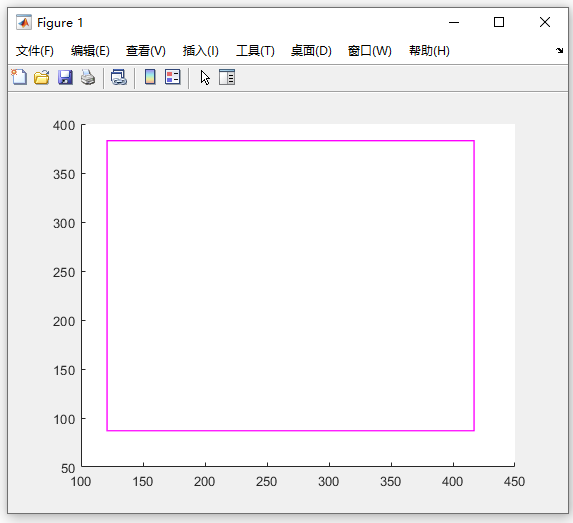Insert a colorbar using the toolbar icon
The image size is (573, 523).
click(x=150, y=77)
